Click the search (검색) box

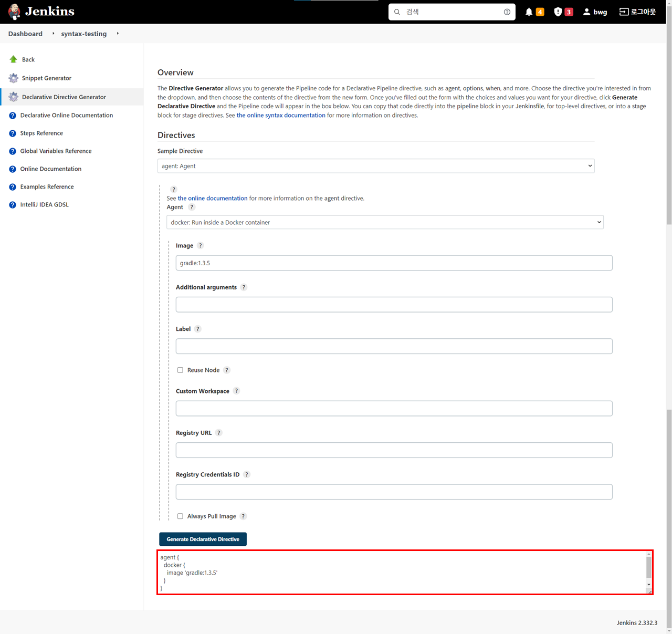pyautogui.click(x=451, y=12)
